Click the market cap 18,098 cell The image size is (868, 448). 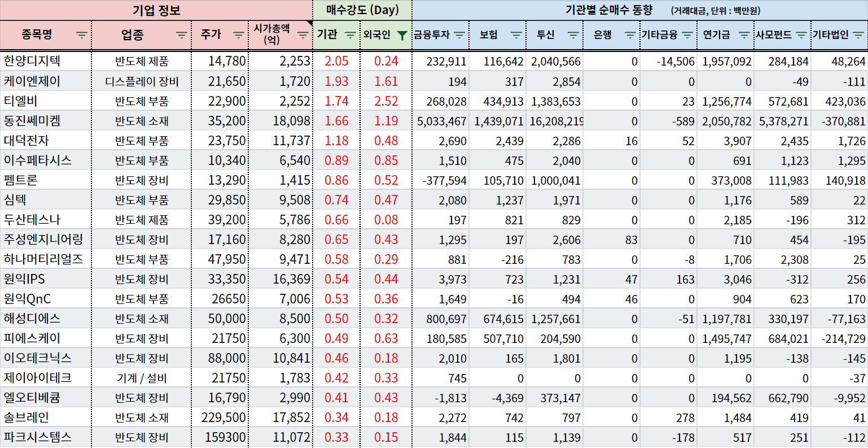pyautogui.click(x=280, y=120)
